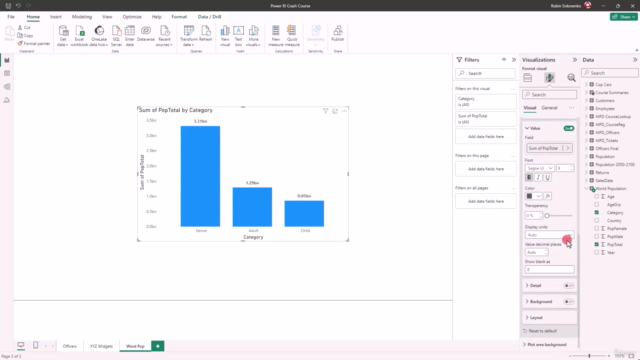640x360 pixels.
Task: Open the Insert ribbon tab
Action: click(x=56, y=17)
